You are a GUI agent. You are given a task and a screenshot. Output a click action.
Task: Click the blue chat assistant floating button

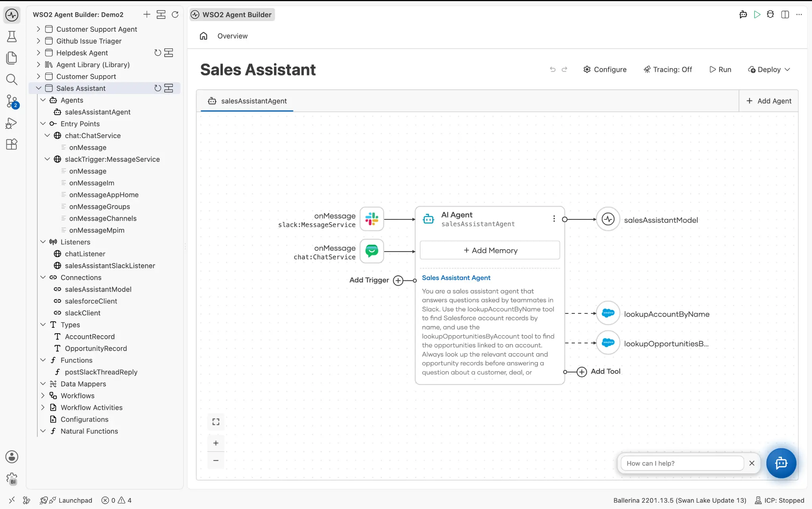click(x=781, y=463)
